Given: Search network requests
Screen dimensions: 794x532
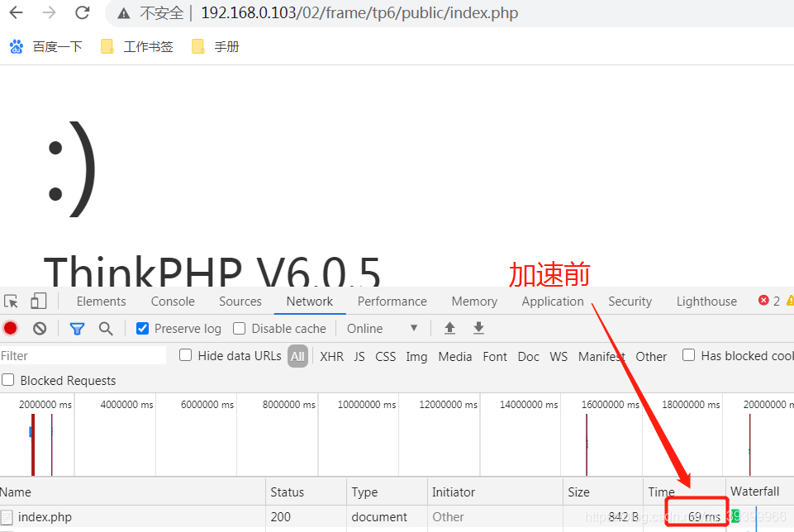Looking at the screenshot, I should 106,328.
